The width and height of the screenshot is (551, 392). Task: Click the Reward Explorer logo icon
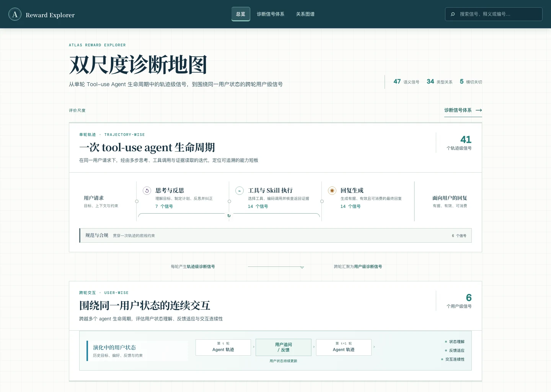pos(15,14)
